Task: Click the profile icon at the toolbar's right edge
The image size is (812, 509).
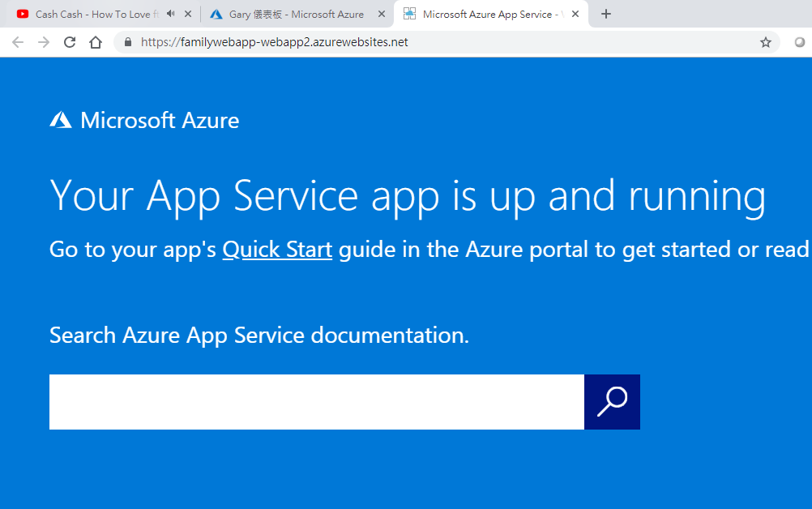Action: coord(800,42)
